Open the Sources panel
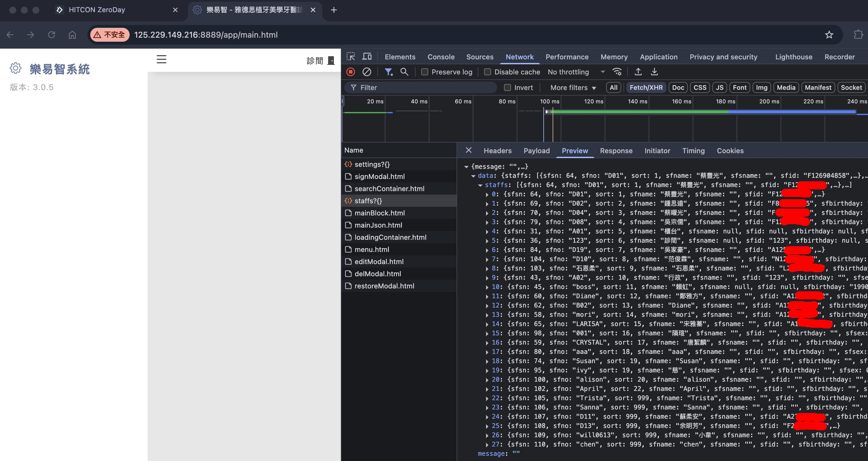The height and width of the screenshot is (461, 868). pyautogui.click(x=479, y=57)
